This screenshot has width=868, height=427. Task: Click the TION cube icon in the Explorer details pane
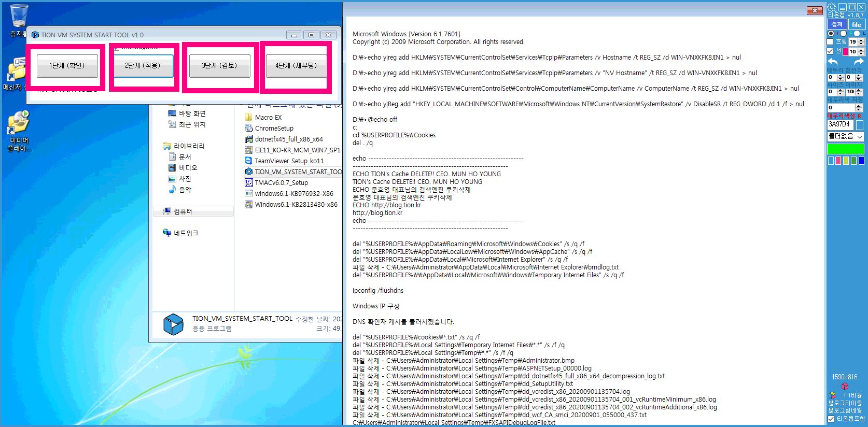[x=173, y=324]
